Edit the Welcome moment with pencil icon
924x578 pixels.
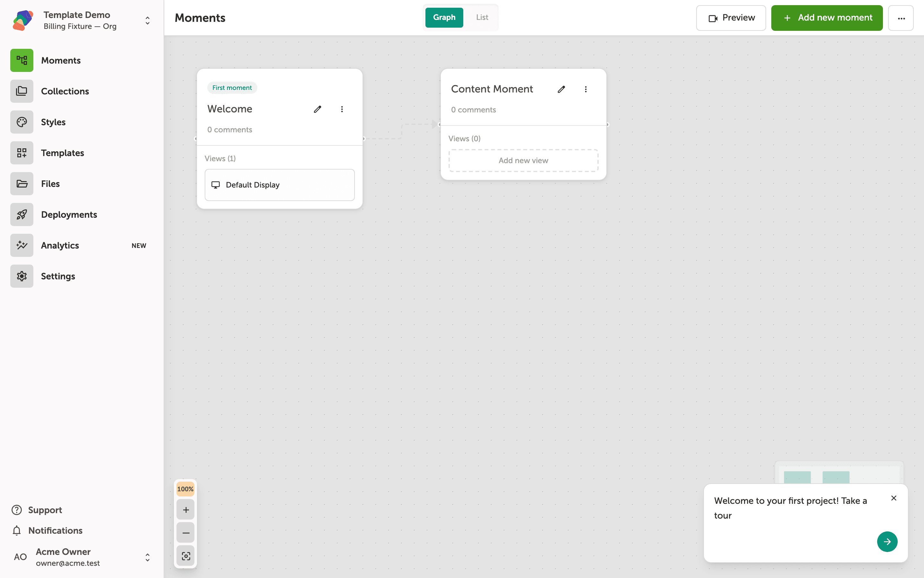[317, 109]
